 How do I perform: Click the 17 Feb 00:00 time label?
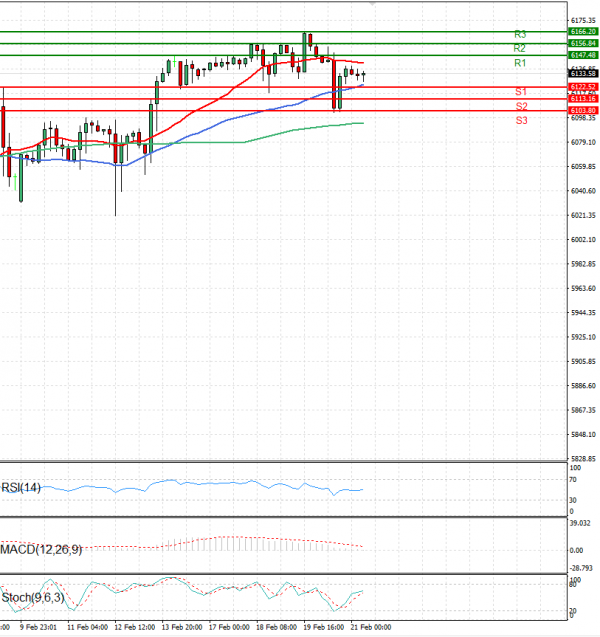[229, 627]
